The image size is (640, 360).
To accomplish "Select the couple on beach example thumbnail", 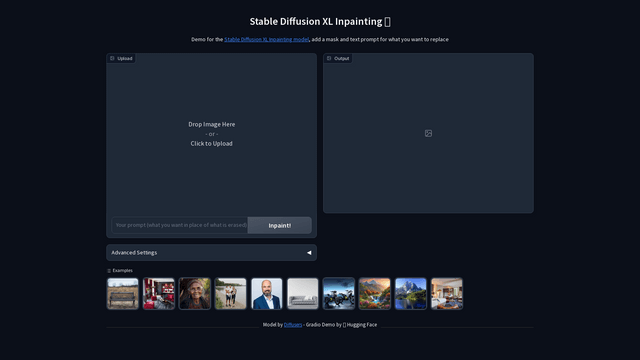I will (x=231, y=294).
